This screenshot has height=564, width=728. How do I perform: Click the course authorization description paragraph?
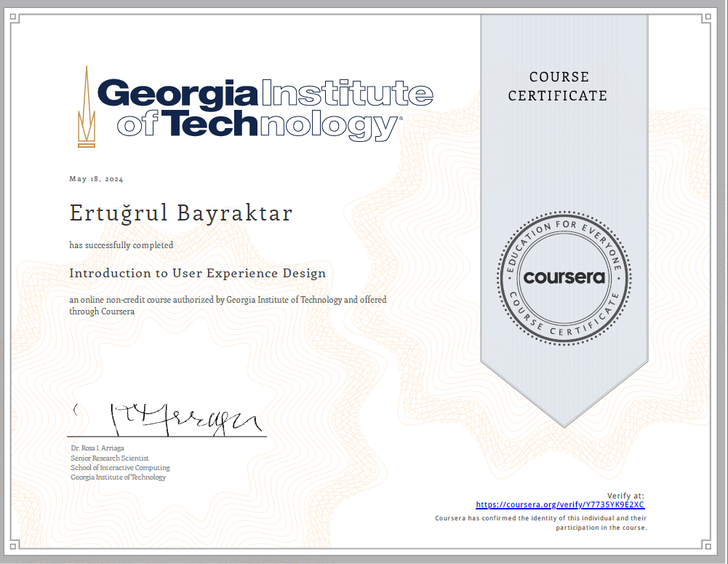(x=228, y=305)
